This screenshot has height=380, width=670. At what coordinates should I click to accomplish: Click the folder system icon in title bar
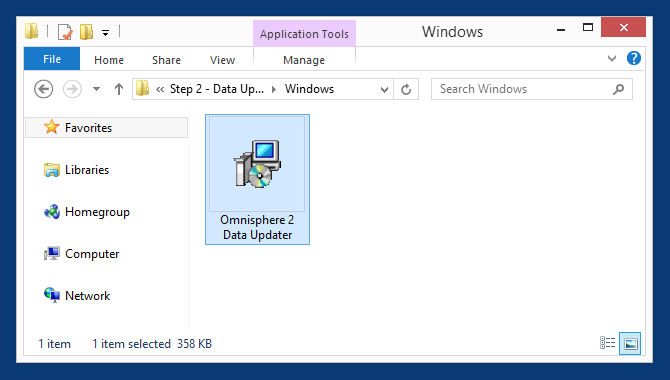click(x=32, y=31)
